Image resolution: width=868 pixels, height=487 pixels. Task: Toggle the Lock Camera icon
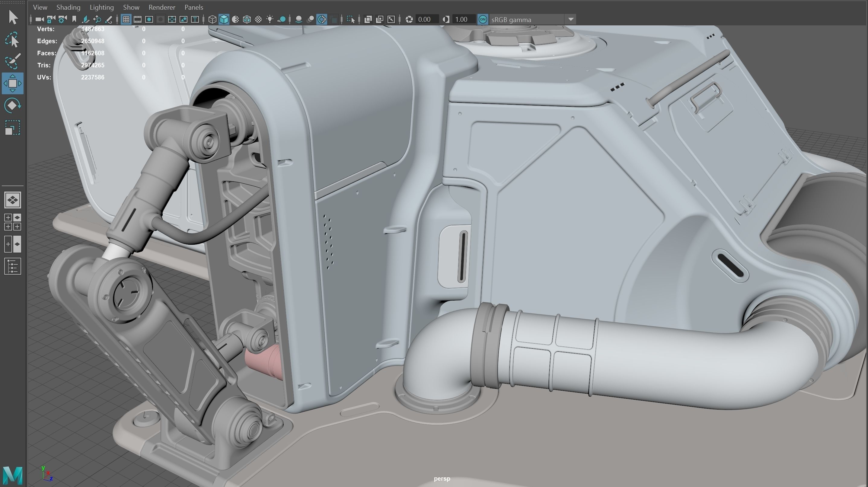(x=51, y=20)
